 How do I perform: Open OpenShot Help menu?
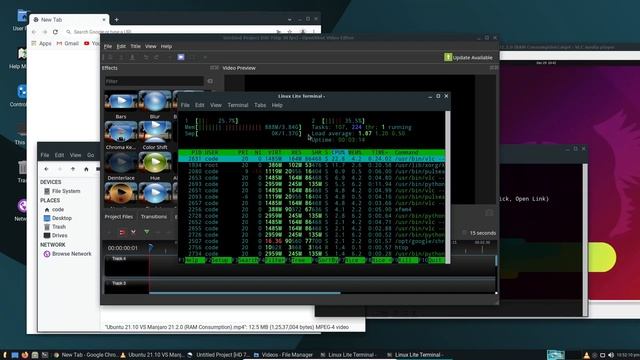coord(166,47)
